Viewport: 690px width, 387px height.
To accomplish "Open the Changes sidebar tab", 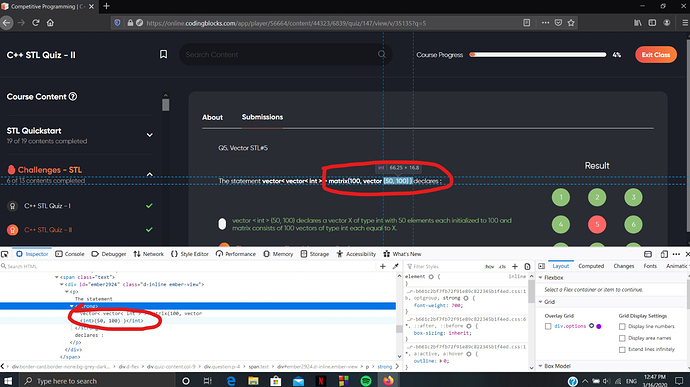I will click(x=624, y=266).
